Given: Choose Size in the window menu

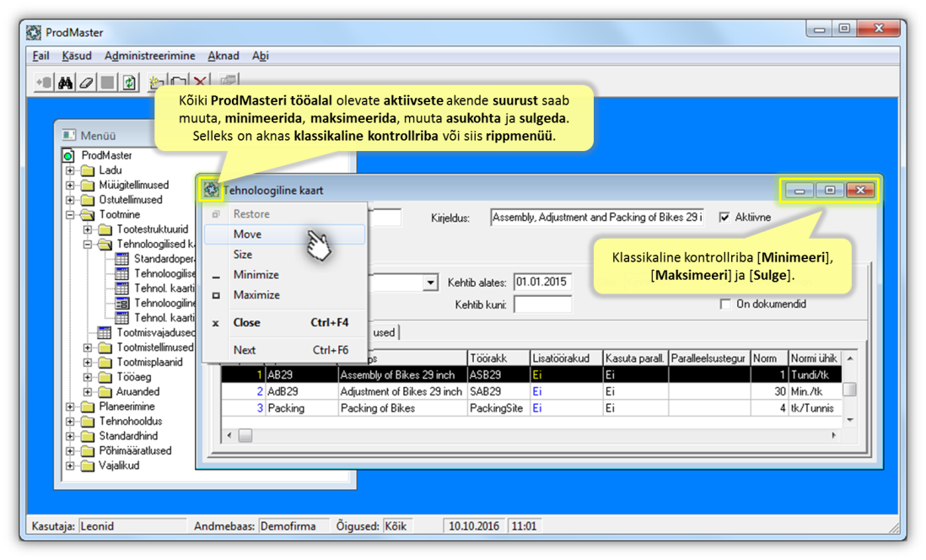Looking at the screenshot, I should [x=285, y=255].
